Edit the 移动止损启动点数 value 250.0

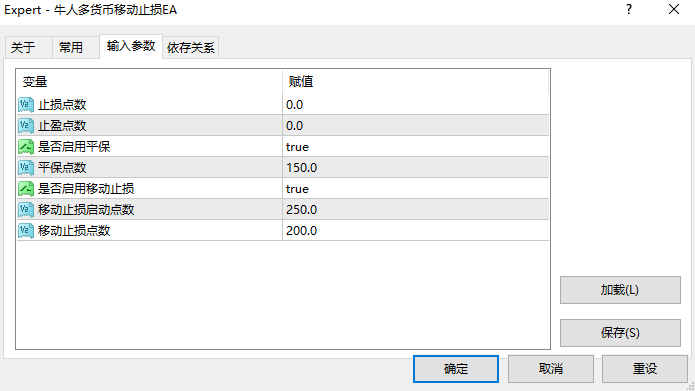point(415,210)
